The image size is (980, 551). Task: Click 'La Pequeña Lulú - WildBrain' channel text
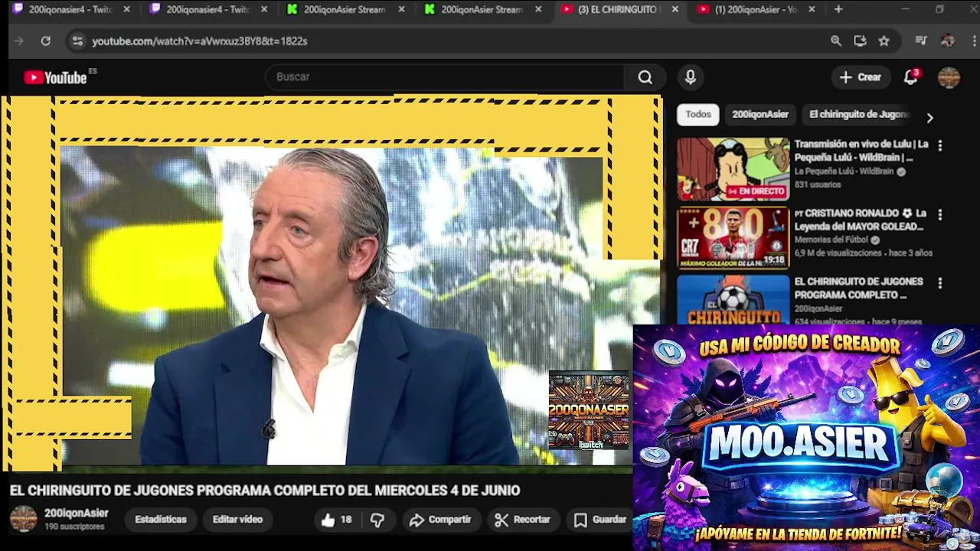pos(844,172)
